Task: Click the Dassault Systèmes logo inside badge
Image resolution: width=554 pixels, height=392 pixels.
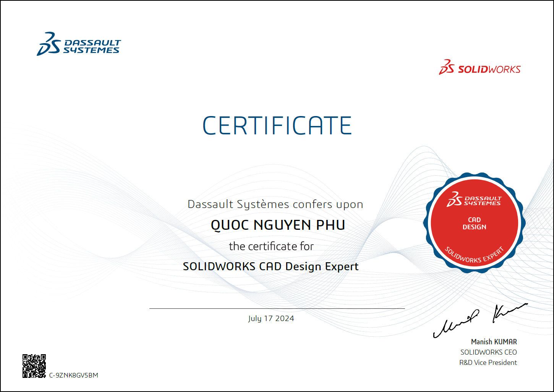Action: point(474,200)
